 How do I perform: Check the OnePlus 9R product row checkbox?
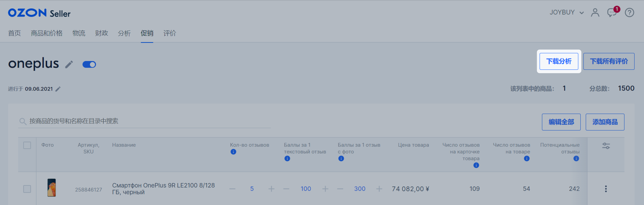click(27, 189)
